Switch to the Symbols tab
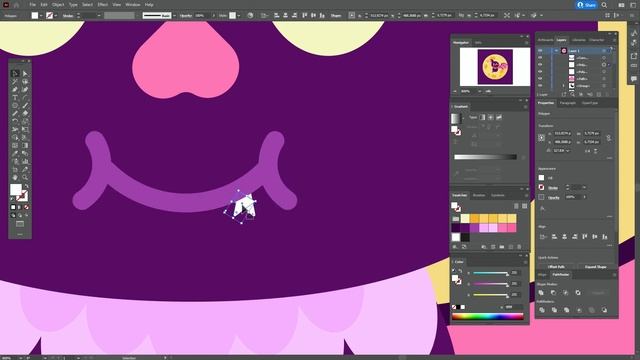The width and height of the screenshot is (640, 360). pyautogui.click(x=498, y=196)
